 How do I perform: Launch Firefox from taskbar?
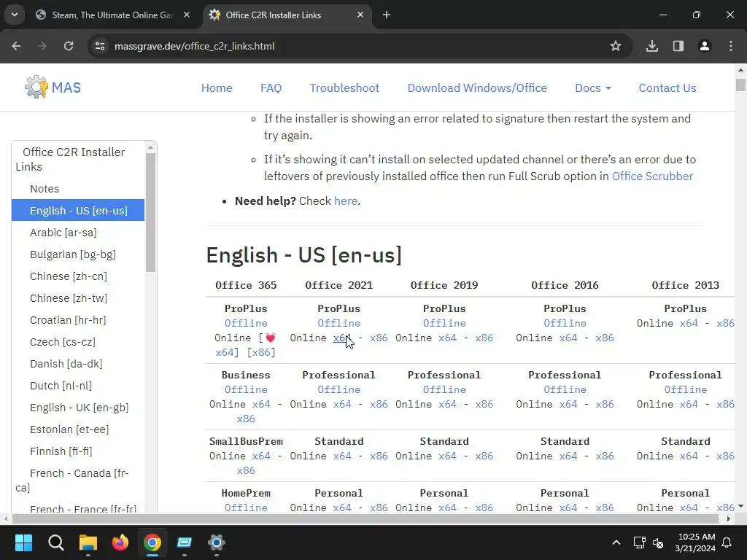click(x=120, y=542)
